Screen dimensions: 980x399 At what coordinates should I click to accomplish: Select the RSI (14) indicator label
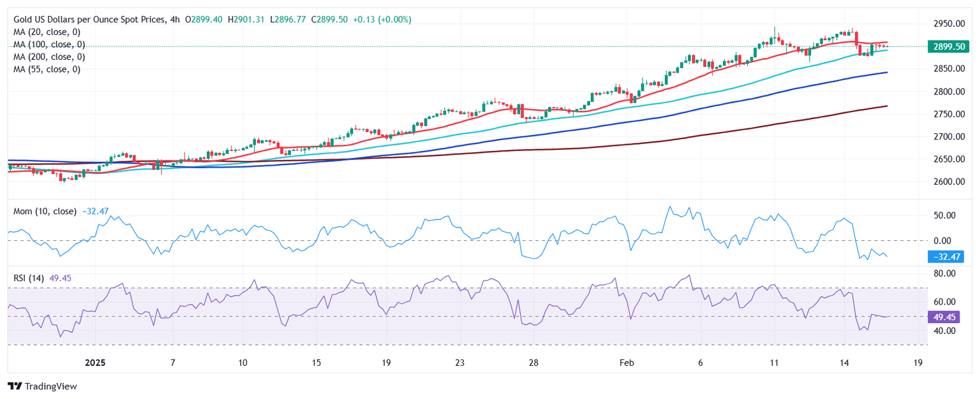[30, 278]
